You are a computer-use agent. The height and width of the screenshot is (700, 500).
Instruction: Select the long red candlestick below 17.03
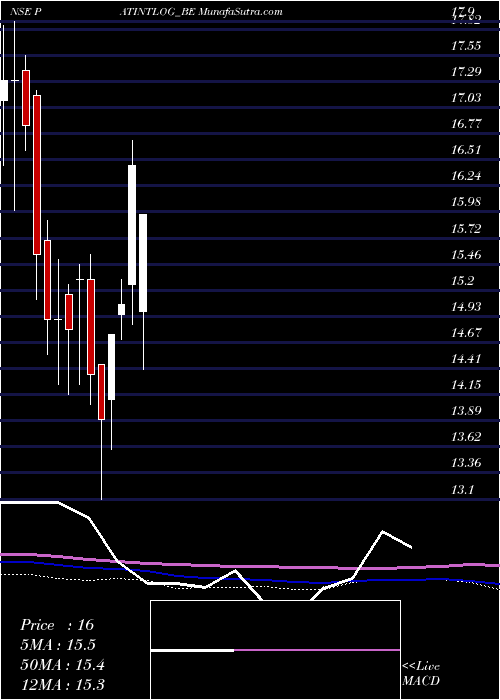pyautogui.click(x=37, y=175)
